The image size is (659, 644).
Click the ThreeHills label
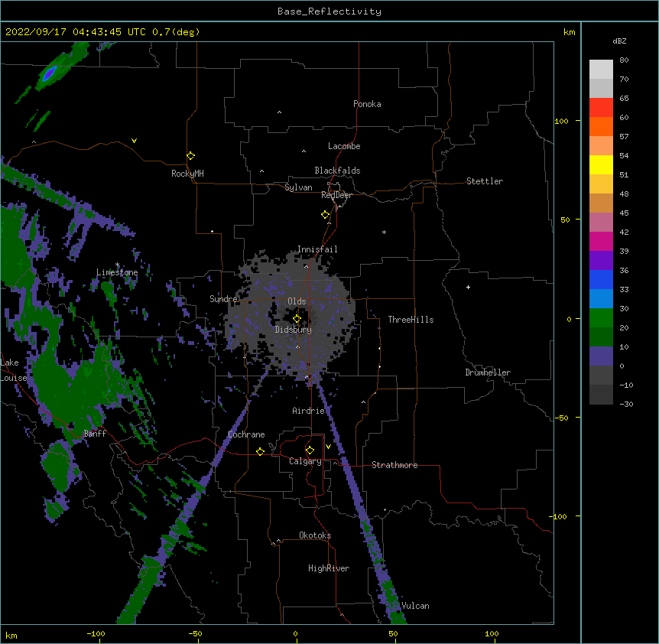(411, 320)
